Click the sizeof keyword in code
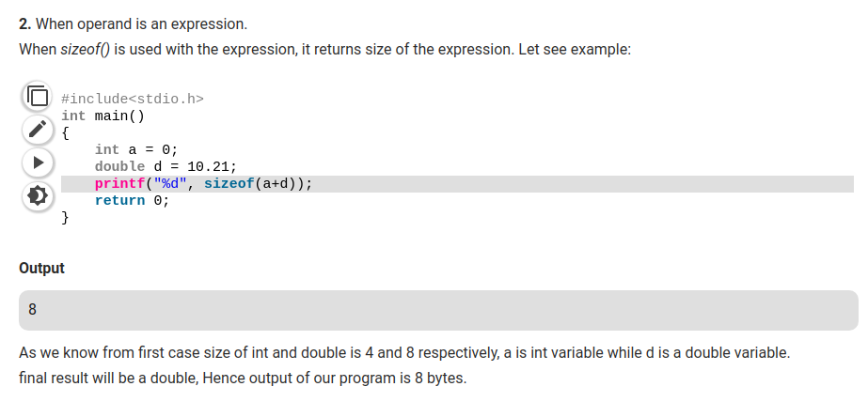Image resolution: width=868 pixels, height=402 pixels. 229,183
